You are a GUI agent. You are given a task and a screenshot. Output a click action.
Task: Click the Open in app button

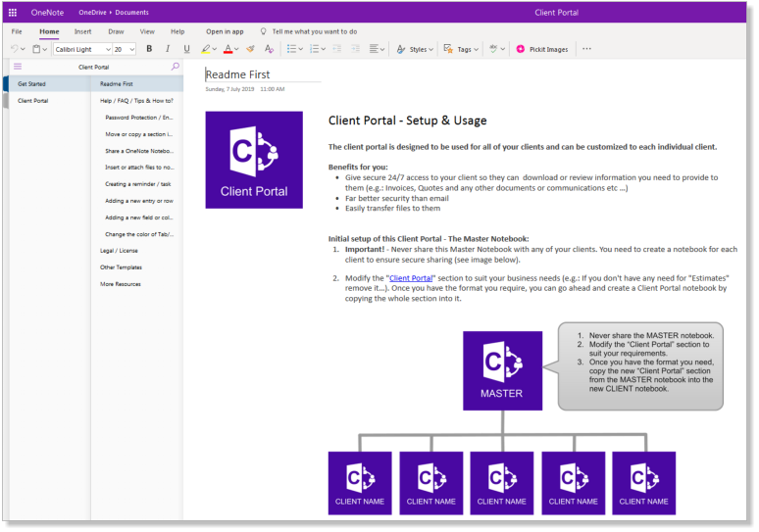pos(225,31)
